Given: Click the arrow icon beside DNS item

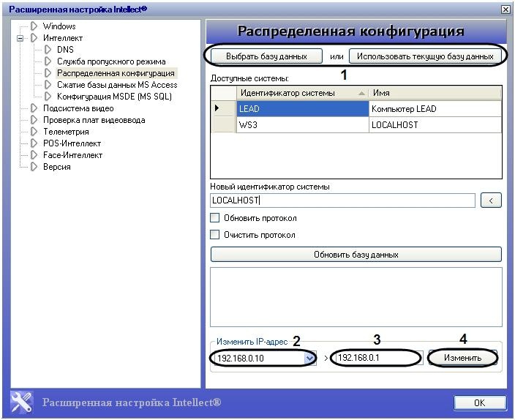Looking at the screenshot, I should point(48,50).
